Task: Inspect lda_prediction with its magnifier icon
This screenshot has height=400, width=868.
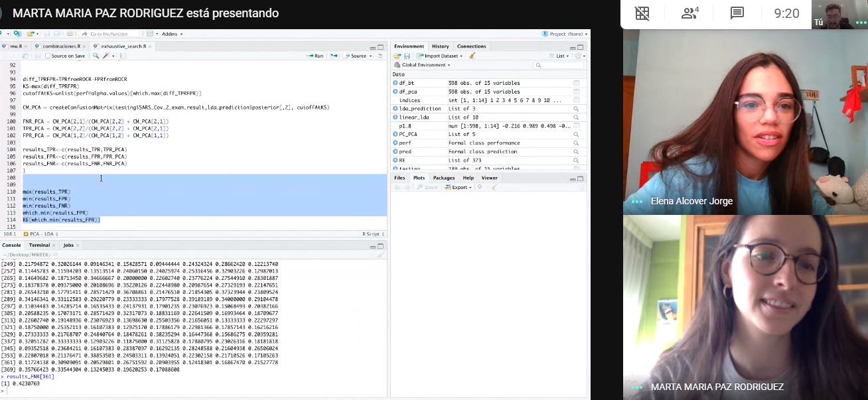Action: pos(577,109)
